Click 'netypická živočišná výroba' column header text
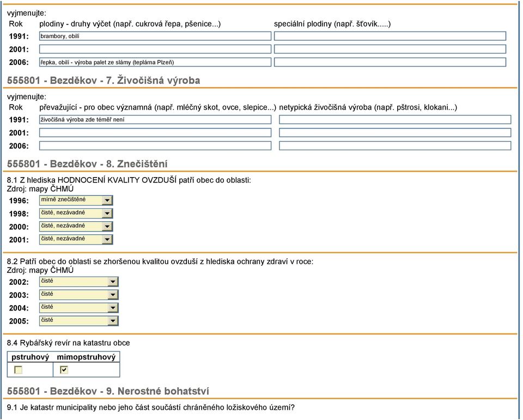The image size is (523, 420). [x=368, y=107]
